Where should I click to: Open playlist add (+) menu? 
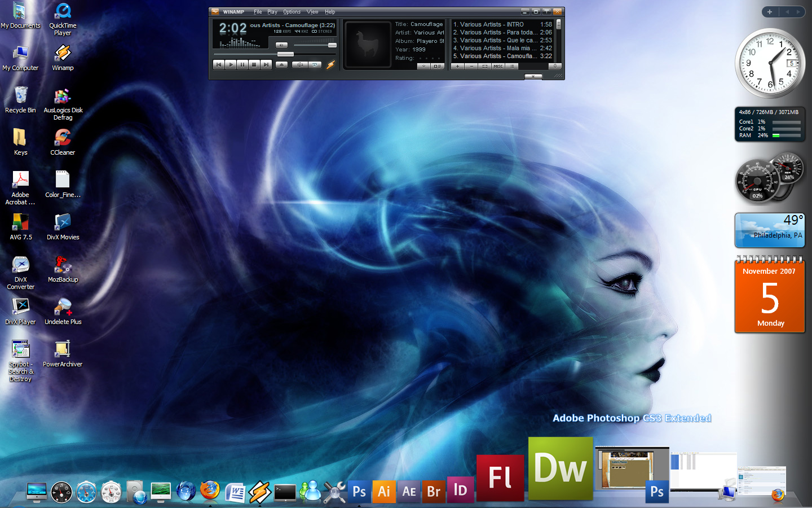pos(457,66)
